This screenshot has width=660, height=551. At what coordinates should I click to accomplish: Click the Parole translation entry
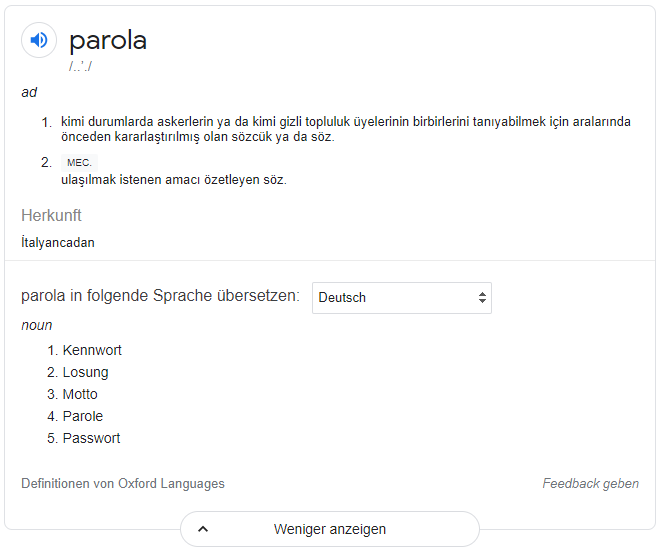[83, 416]
